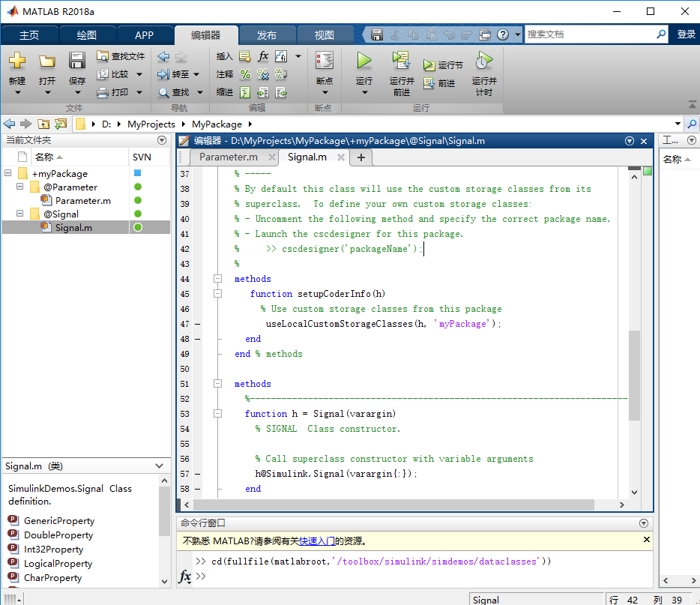Switch to the 发布 (Publish) ribbon tab
The image size is (700, 605).
[267, 35]
